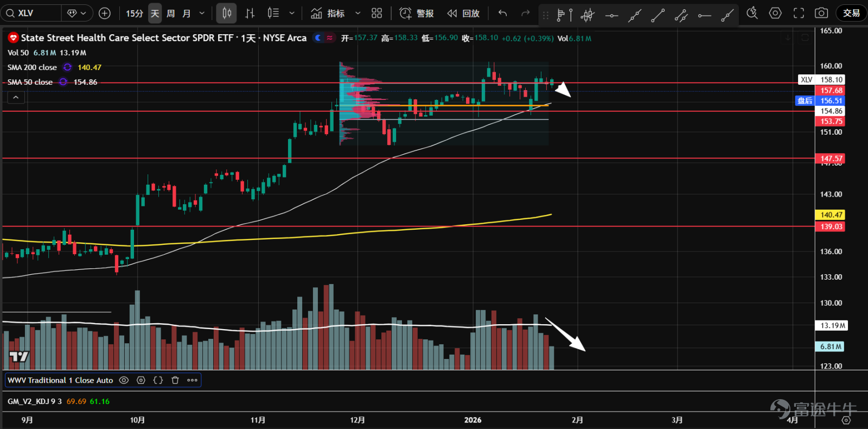Create a price alert (警报)

point(417,13)
